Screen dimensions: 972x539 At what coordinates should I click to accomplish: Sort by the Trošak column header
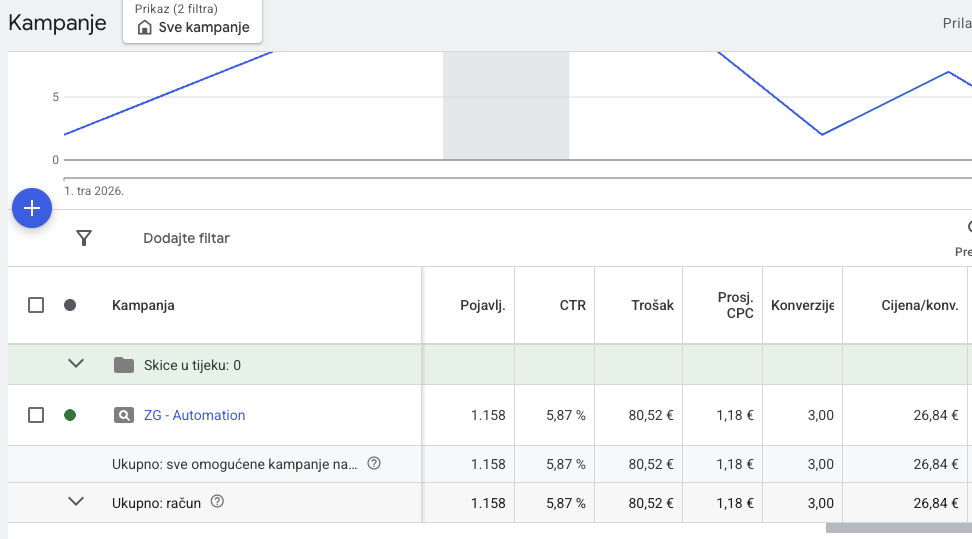[652, 305]
